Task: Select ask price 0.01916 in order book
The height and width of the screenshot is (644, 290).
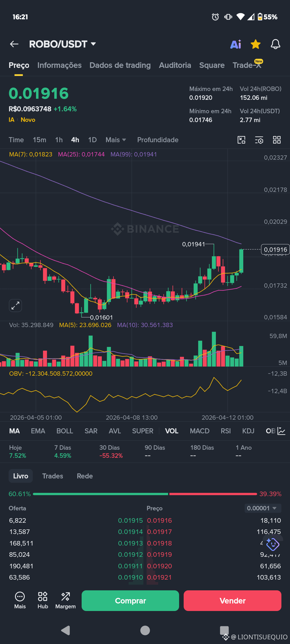Action: [x=160, y=520]
